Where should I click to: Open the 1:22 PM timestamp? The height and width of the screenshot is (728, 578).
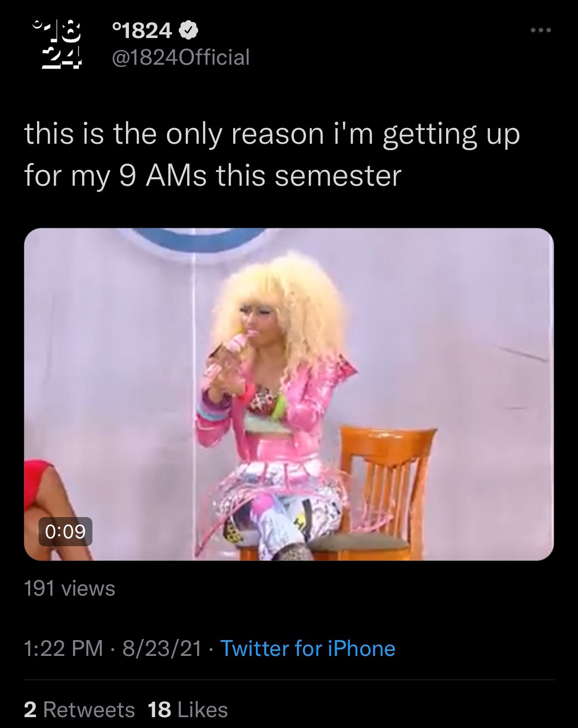[x=64, y=648]
